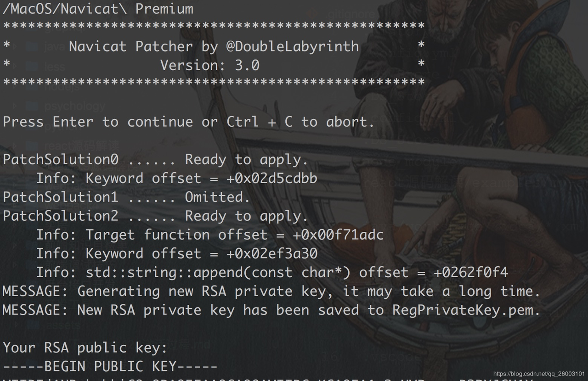Viewport: 588px width, 381px height.
Task: Click the PatchSolution0 Ready to apply line
Action: point(155,160)
